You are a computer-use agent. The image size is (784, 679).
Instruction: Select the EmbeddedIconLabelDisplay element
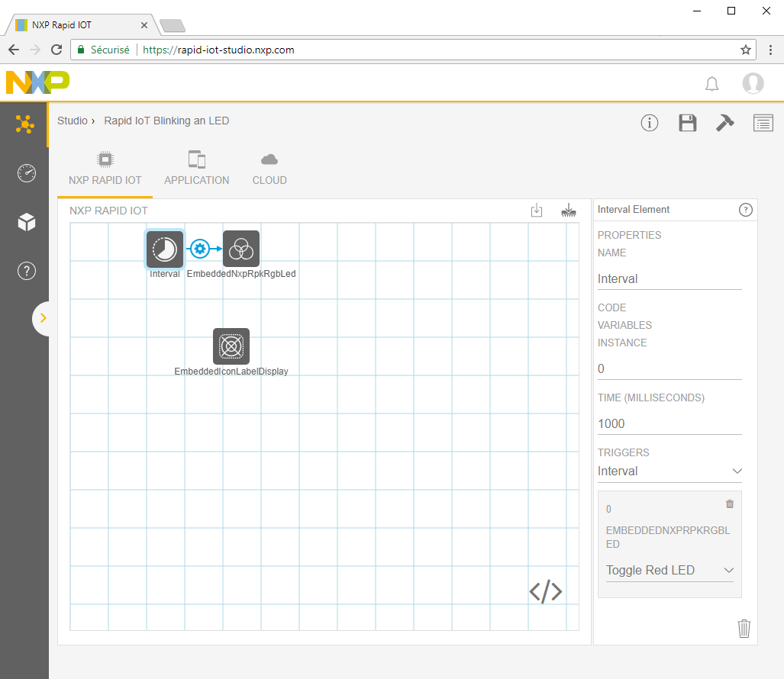coord(231,347)
